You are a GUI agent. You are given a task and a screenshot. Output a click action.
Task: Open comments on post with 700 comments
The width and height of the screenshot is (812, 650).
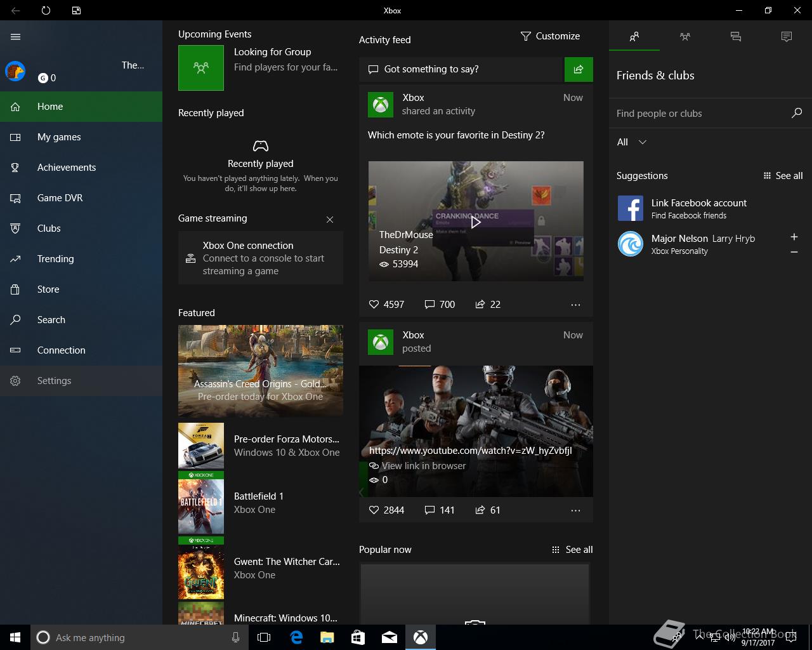(440, 305)
